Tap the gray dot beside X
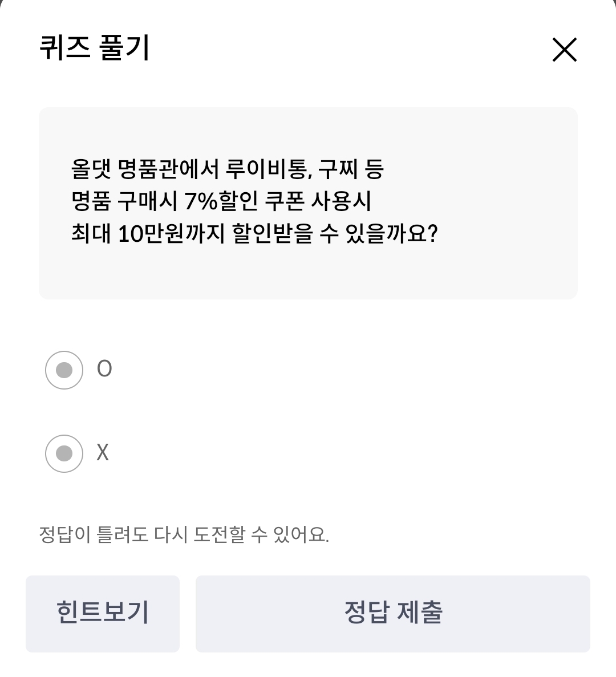This screenshot has height=677, width=616. [x=64, y=453]
